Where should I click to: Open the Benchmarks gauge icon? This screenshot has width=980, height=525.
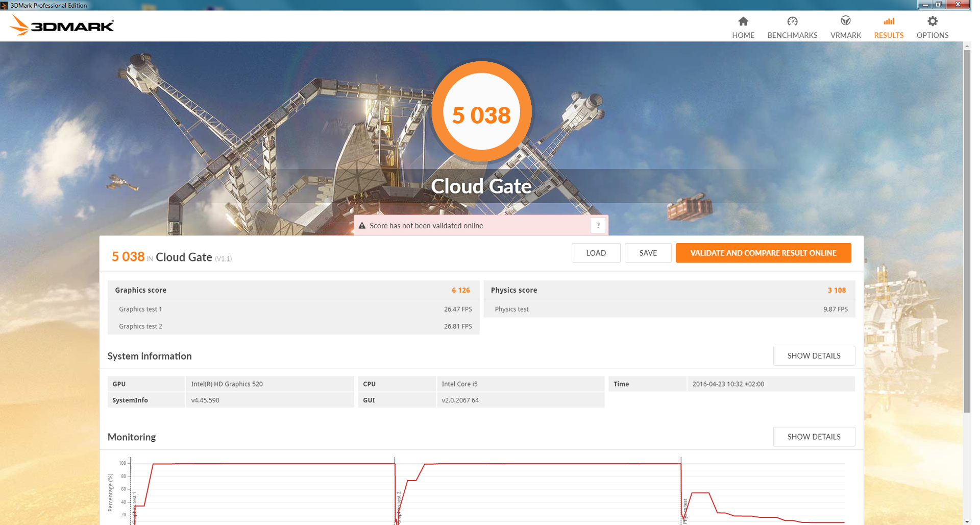coord(792,21)
